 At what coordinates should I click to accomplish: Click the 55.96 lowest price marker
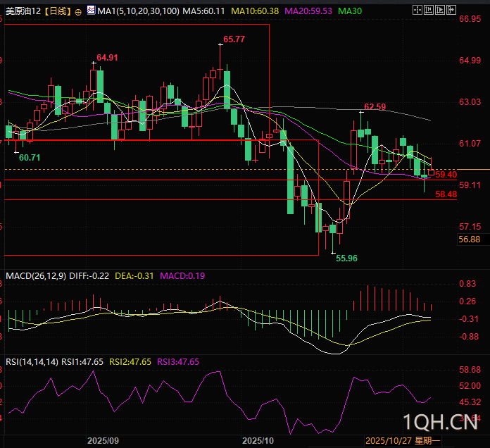(346, 259)
